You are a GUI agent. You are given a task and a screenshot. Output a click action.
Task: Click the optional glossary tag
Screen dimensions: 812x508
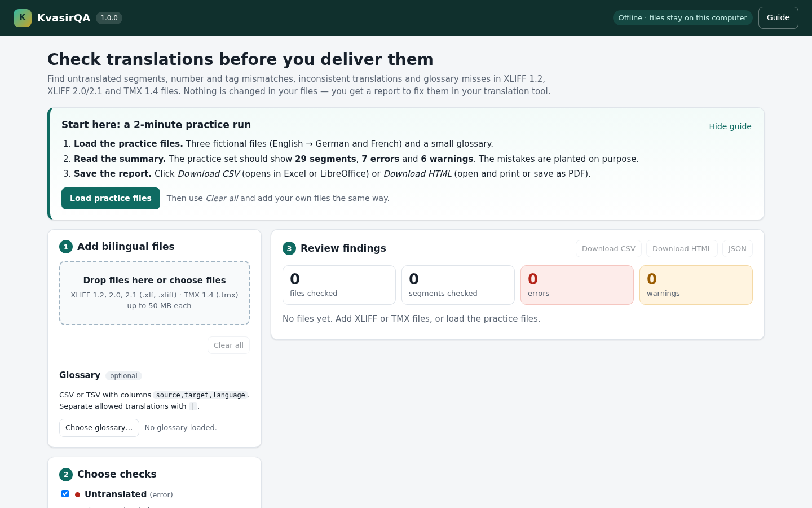(x=123, y=376)
